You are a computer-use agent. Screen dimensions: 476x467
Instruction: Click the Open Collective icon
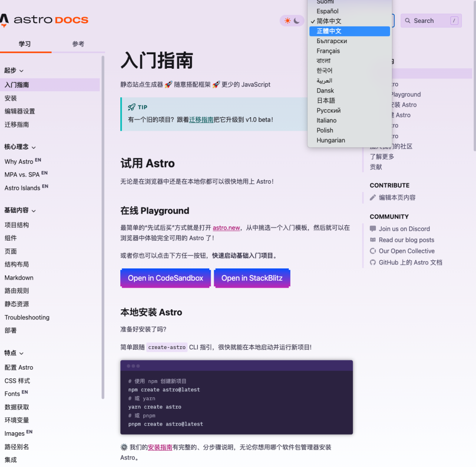373,251
